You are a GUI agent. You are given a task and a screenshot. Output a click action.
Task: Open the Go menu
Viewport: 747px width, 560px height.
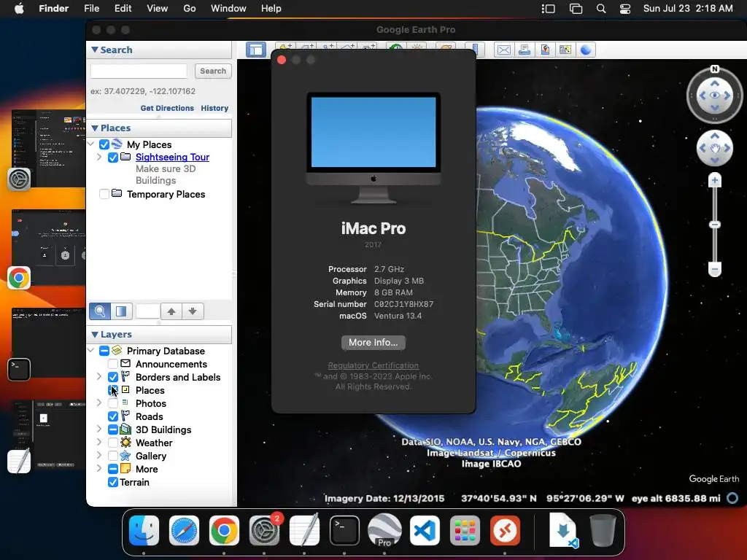190,9
